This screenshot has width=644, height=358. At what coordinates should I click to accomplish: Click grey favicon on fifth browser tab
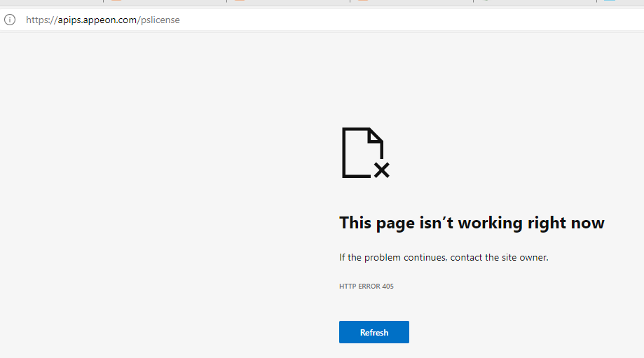[486, 1]
